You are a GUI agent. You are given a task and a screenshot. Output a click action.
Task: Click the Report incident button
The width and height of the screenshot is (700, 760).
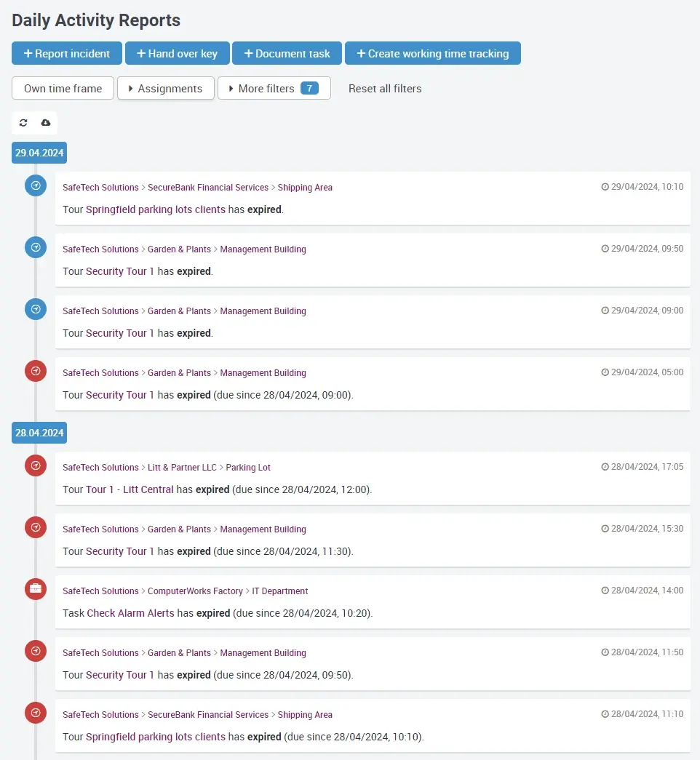click(x=66, y=54)
